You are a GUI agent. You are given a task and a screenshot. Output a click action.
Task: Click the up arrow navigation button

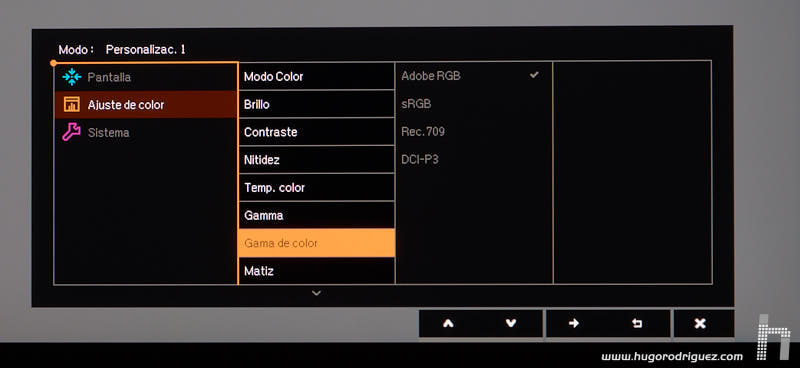click(x=448, y=323)
